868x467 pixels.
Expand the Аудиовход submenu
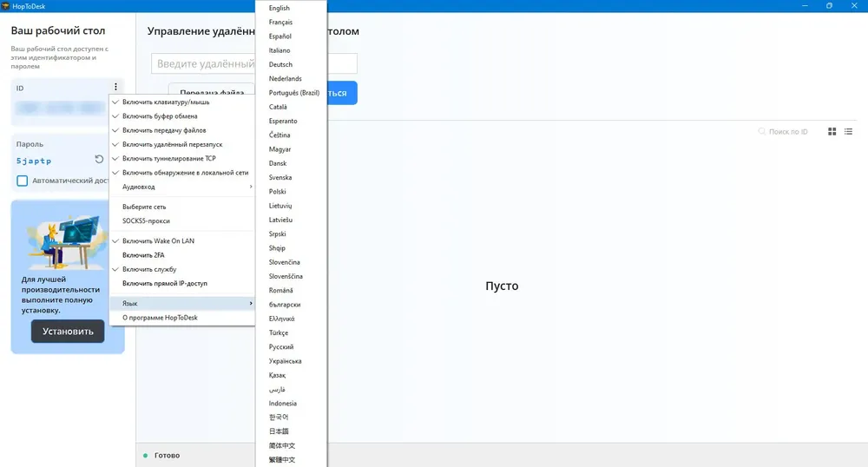tap(182, 187)
